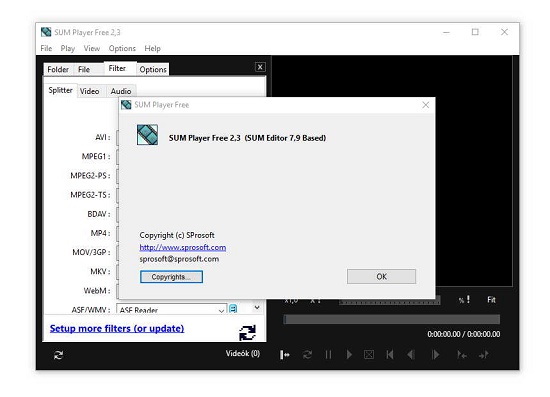This screenshot has width=550, height=397.
Task: Click the 0:00:00.00 / 0:00:00.00 time display
Action: [x=464, y=334]
